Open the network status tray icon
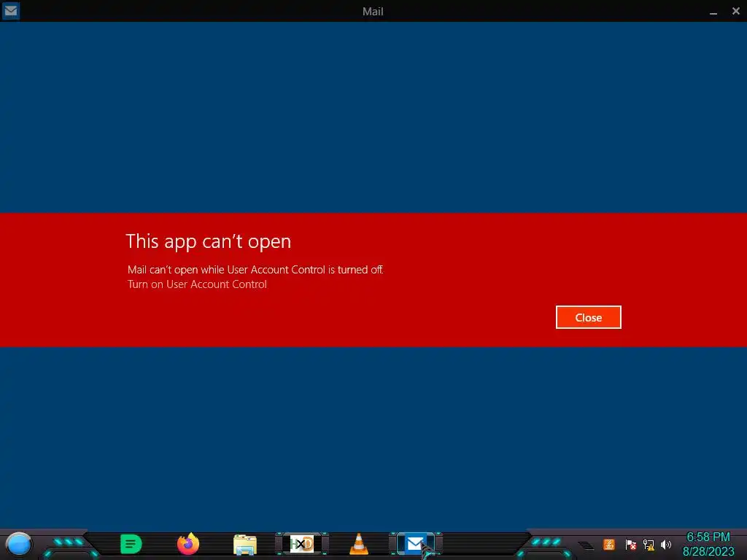Screen dimensions: 747x560 pyautogui.click(x=649, y=544)
